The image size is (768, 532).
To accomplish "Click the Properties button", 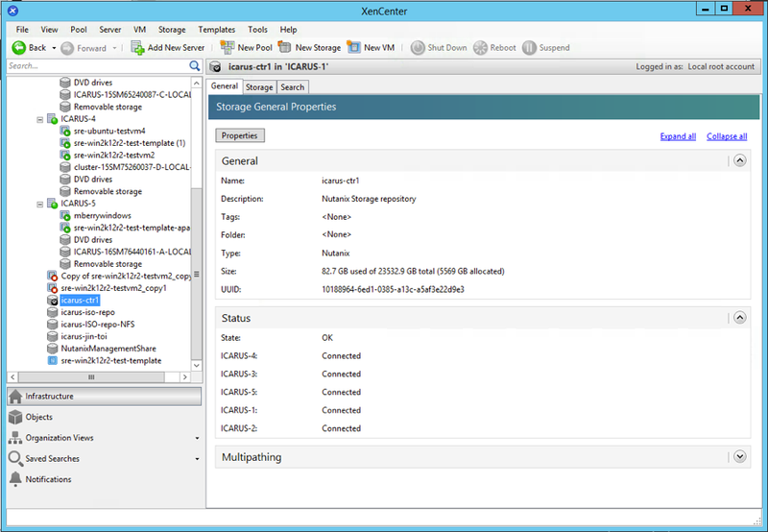I will tap(239, 135).
